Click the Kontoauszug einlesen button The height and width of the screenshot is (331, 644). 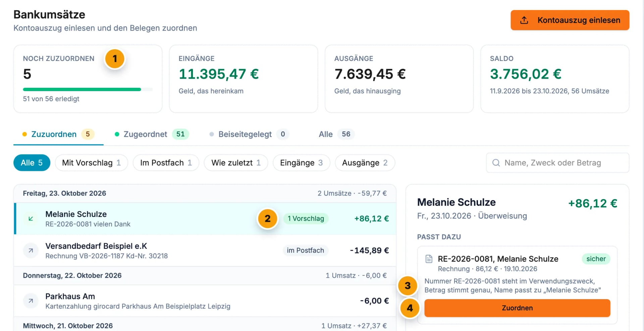point(570,20)
